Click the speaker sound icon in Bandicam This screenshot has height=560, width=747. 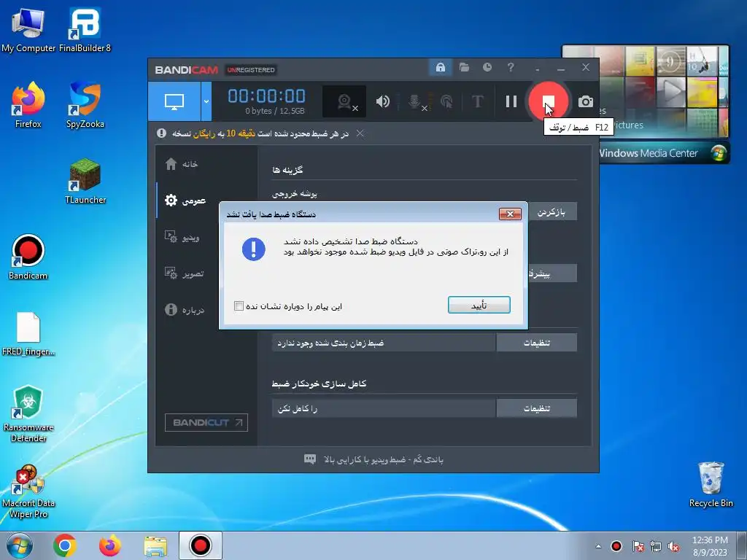pyautogui.click(x=382, y=101)
